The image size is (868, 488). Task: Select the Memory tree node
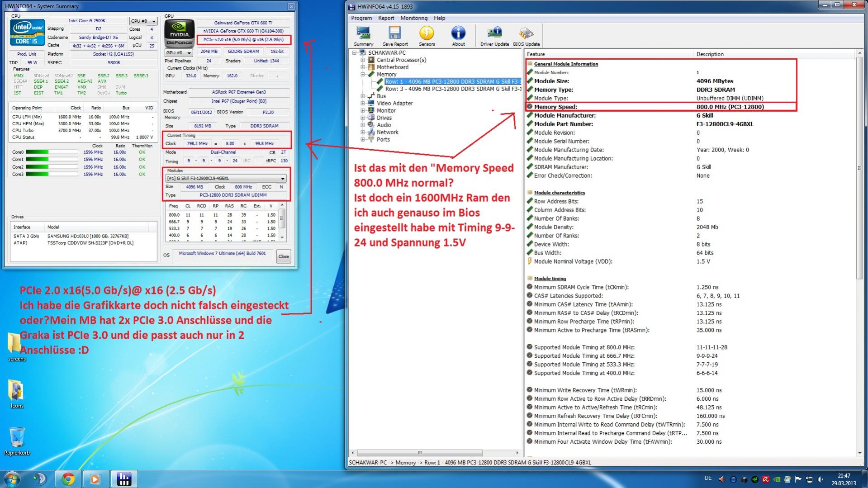386,74
